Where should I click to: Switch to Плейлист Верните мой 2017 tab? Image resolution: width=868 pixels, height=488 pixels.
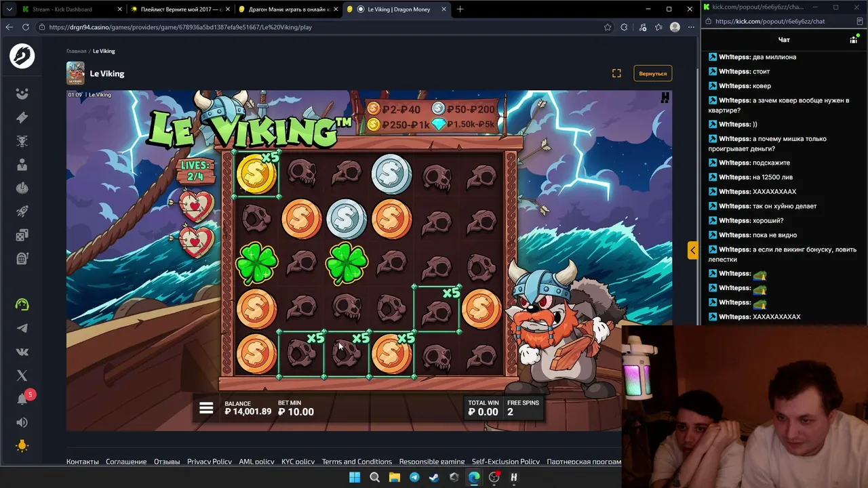pos(181,9)
